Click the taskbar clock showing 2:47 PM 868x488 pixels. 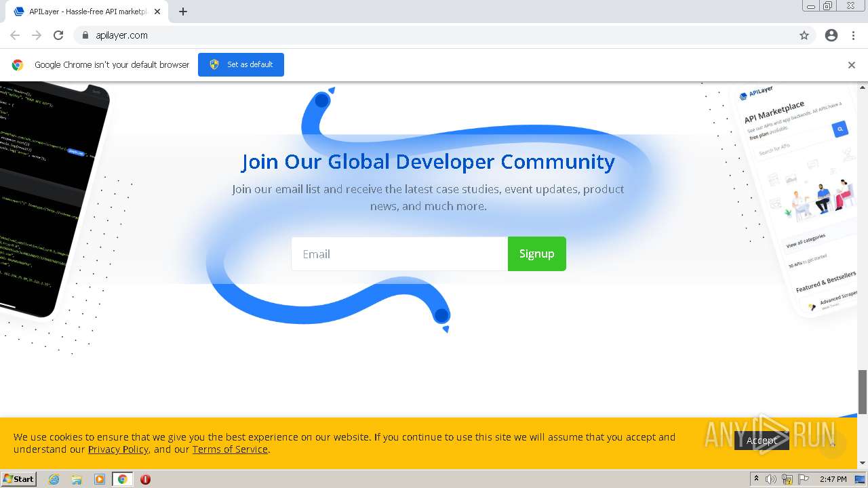[833, 479]
